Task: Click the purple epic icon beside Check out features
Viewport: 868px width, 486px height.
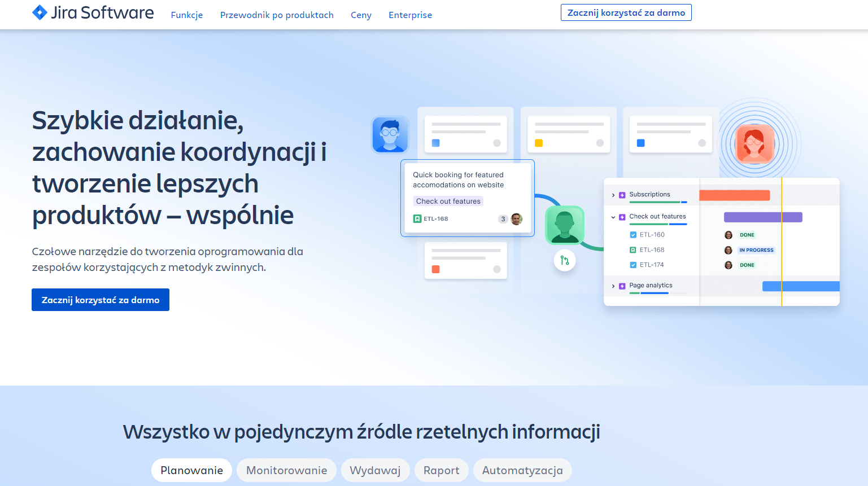Action: coord(622,217)
